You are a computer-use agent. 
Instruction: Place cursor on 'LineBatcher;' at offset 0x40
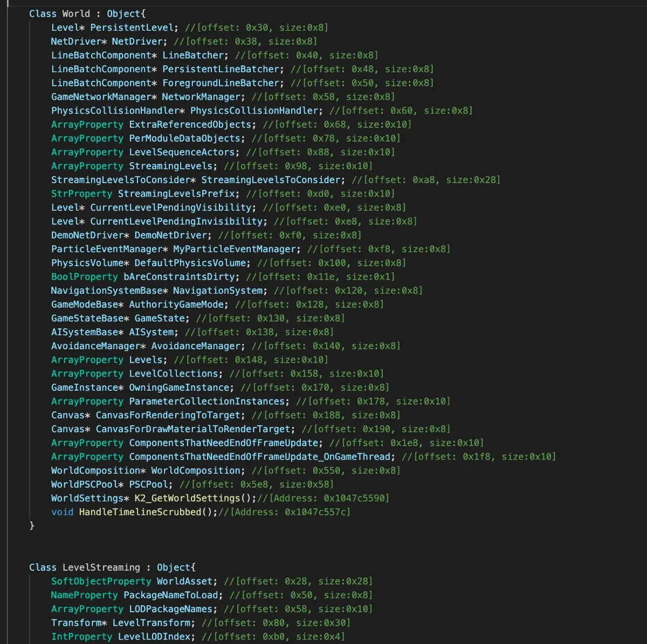(195, 55)
